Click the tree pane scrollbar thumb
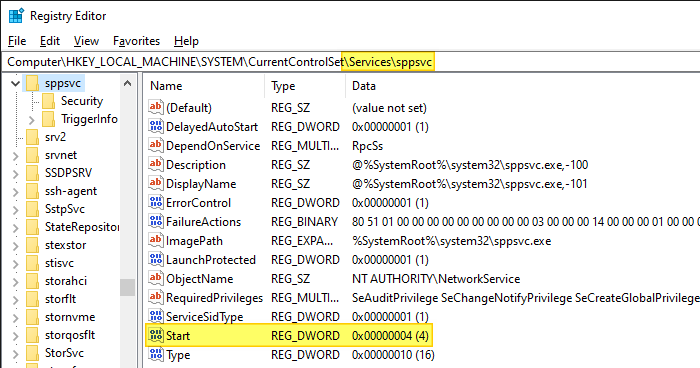The height and width of the screenshot is (368, 700). [127, 287]
